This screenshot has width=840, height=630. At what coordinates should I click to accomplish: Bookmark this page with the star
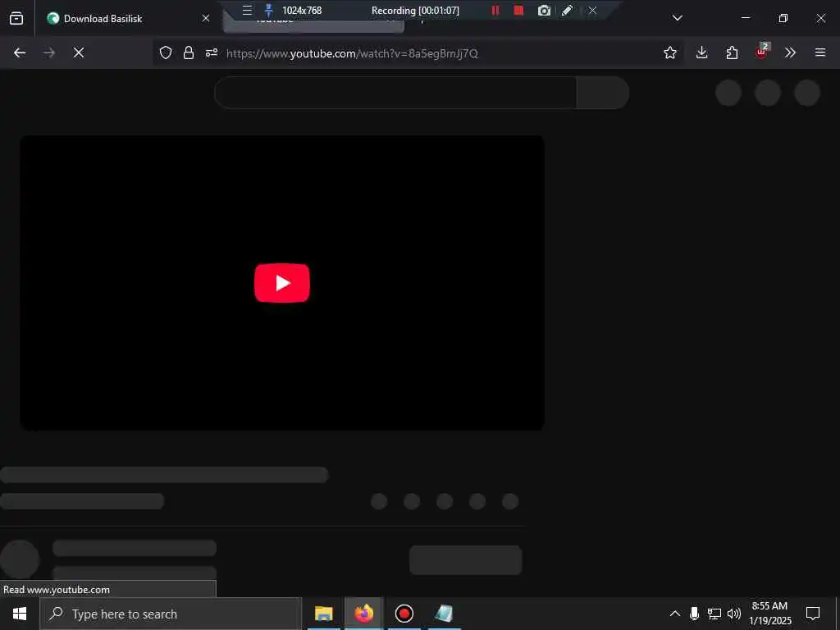(x=669, y=52)
